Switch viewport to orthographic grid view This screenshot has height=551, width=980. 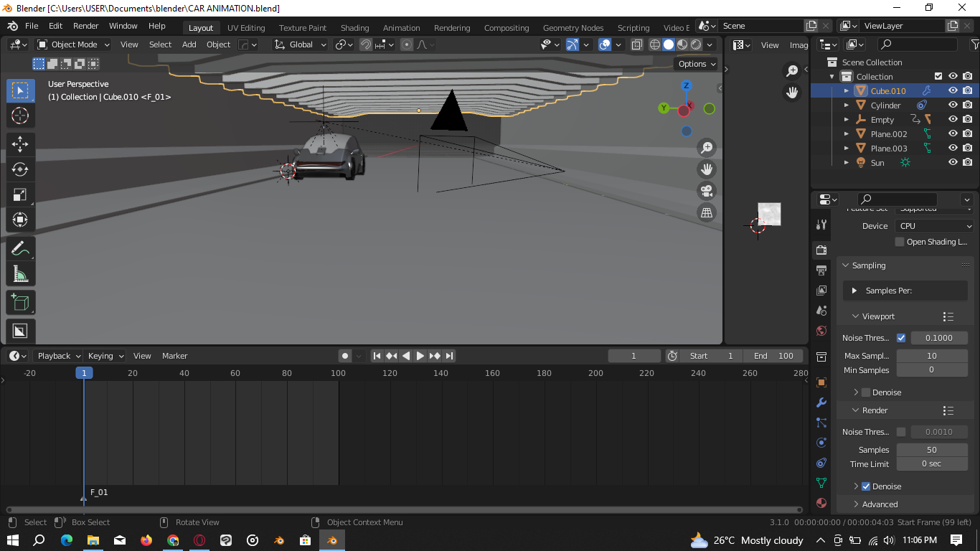click(x=707, y=212)
